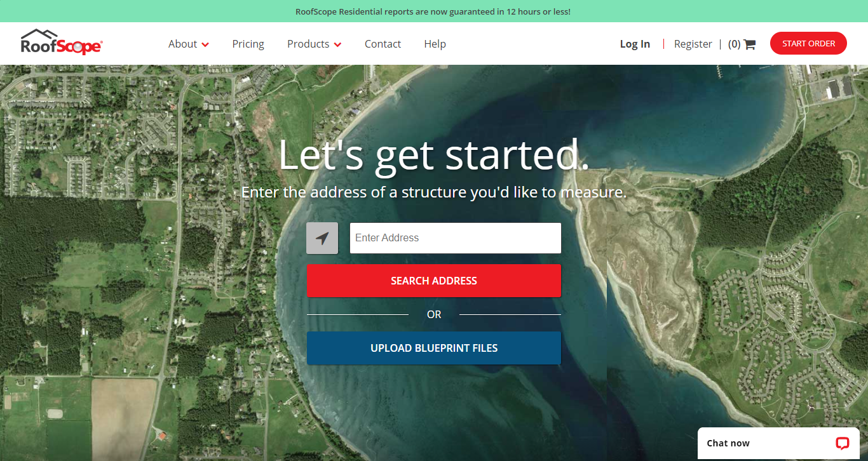Open the Help page
Image resolution: width=868 pixels, height=461 pixels.
coord(435,44)
